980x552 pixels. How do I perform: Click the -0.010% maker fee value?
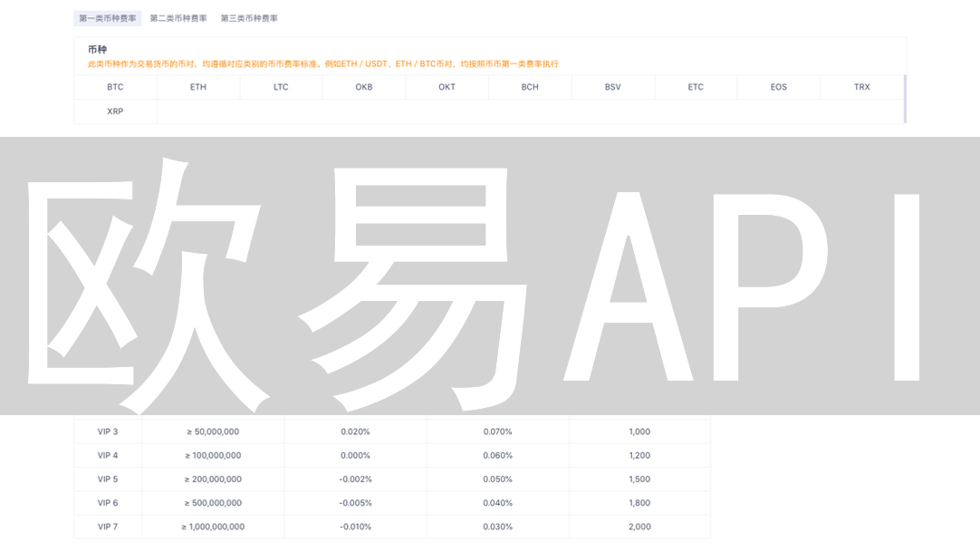[356, 527]
